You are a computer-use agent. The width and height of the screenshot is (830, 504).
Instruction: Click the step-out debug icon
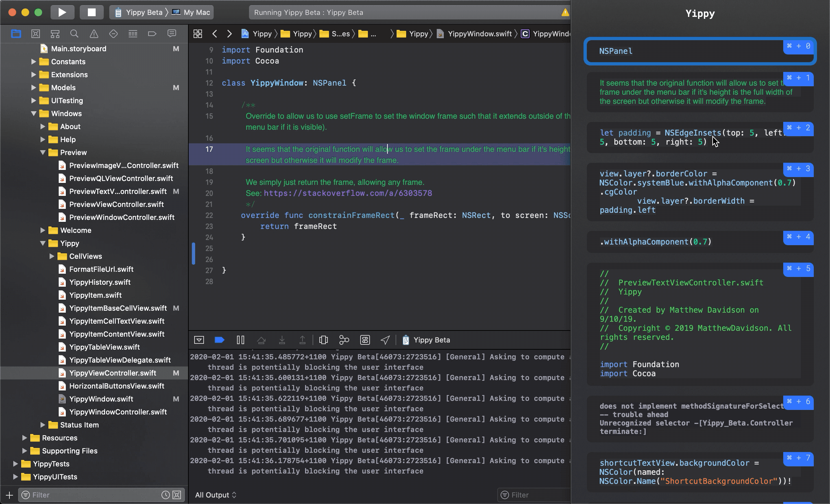(x=302, y=340)
